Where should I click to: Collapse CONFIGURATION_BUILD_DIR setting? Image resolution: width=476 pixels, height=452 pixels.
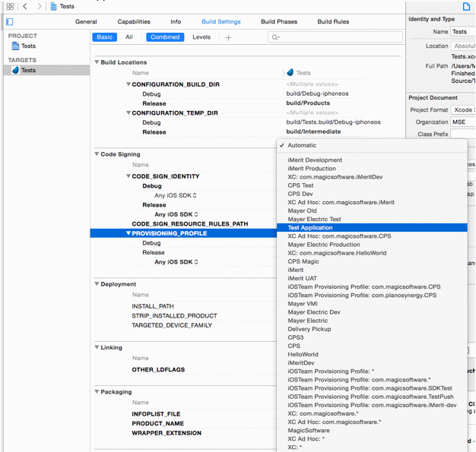tap(129, 84)
